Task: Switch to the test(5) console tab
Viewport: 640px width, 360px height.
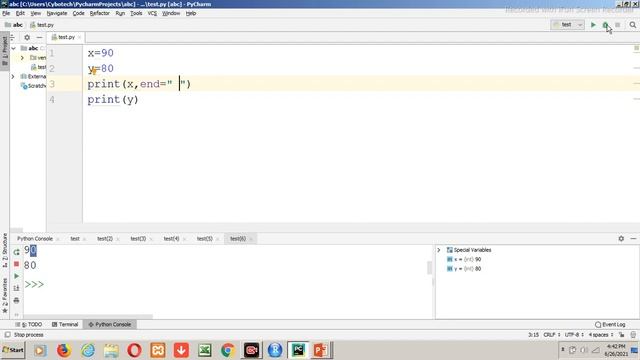Action: pos(204,238)
